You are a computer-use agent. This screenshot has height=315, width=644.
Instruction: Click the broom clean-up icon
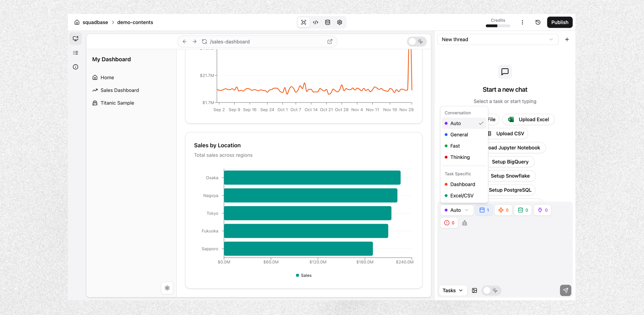point(465,223)
